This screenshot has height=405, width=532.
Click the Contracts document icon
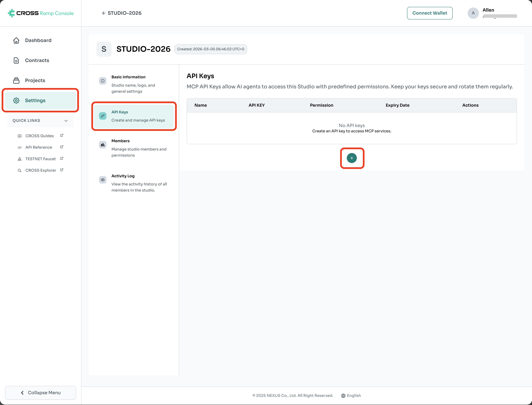coord(16,60)
